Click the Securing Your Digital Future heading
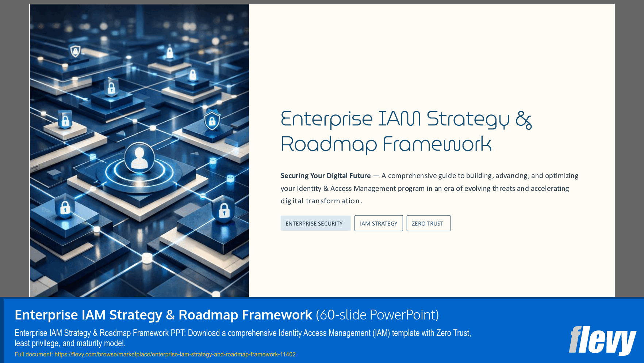 (325, 175)
